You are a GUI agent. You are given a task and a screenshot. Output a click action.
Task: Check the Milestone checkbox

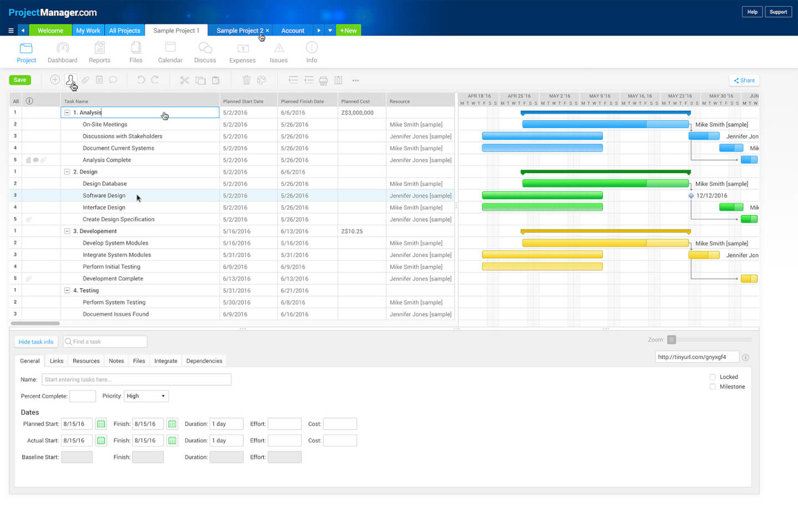click(713, 387)
